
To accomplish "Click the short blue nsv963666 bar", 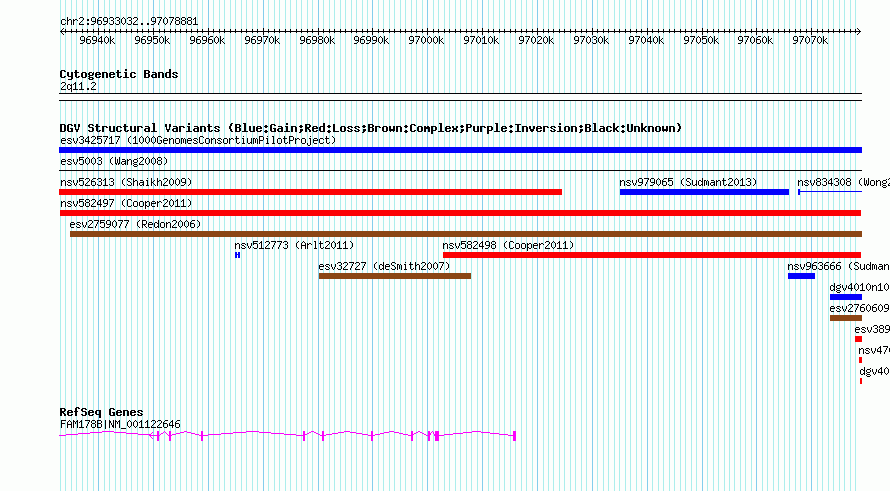I will tap(801, 276).
